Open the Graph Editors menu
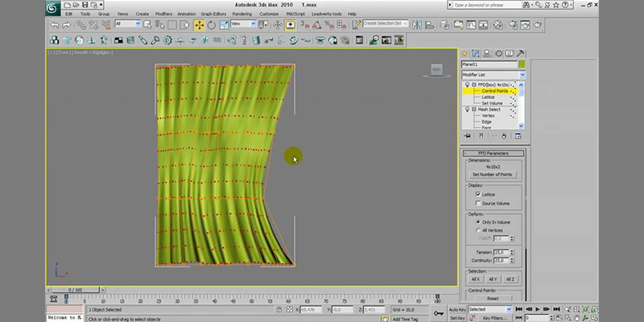 213,14
